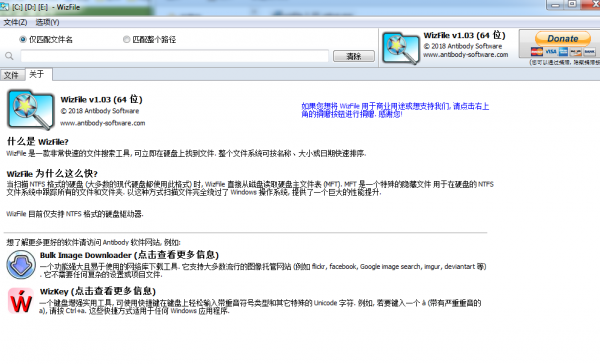The image size is (600, 364).
Task: Click the 清除 clear button
Action: tap(354, 56)
